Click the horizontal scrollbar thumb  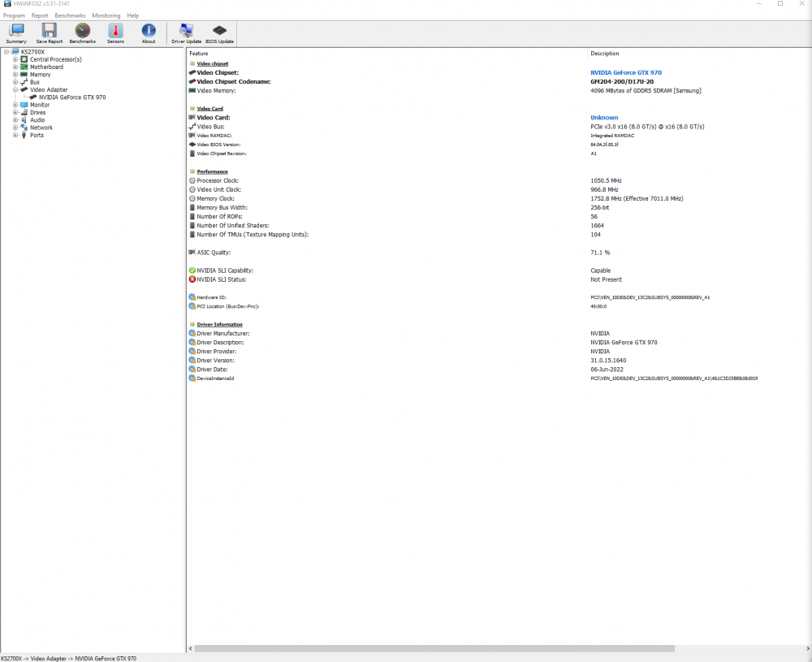pyautogui.click(x=435, y=648)
